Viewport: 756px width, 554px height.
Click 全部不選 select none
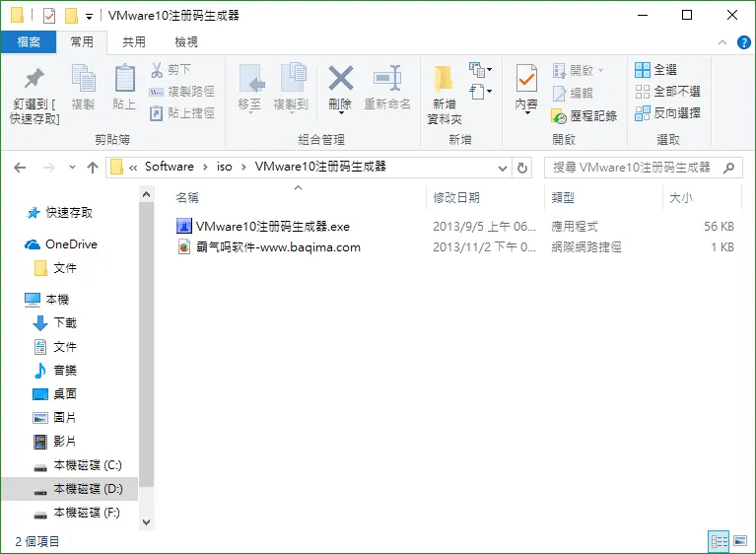point(667,92)
